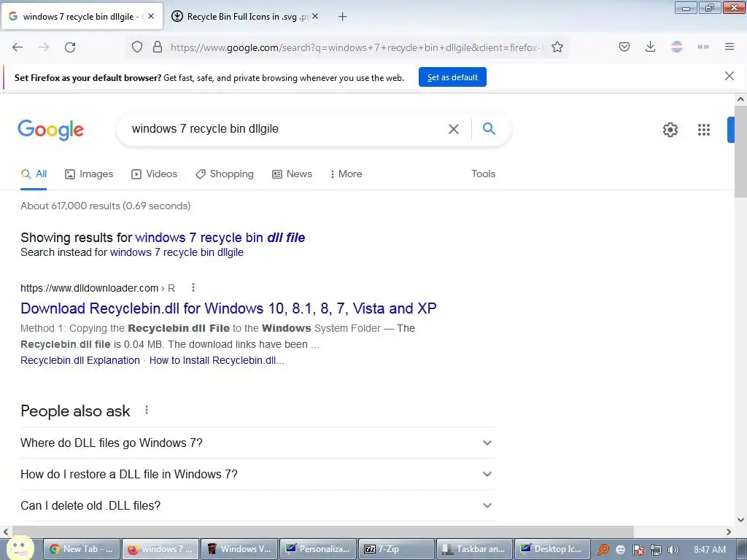Click into the Google search input
The width and height of the screenshot is (747, 560).
(286, 129)
